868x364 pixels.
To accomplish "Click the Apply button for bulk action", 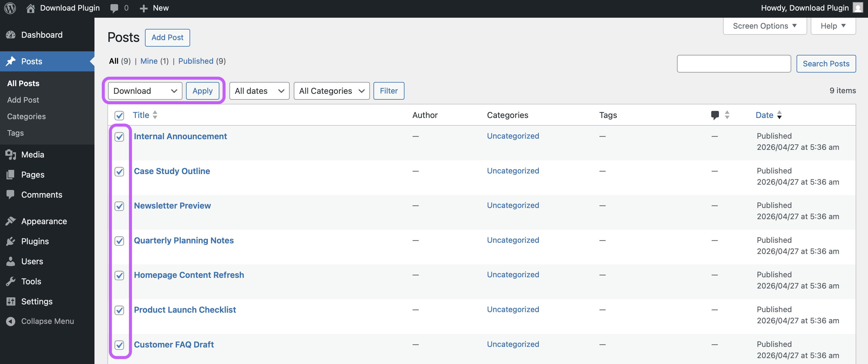I will (203, 91).
